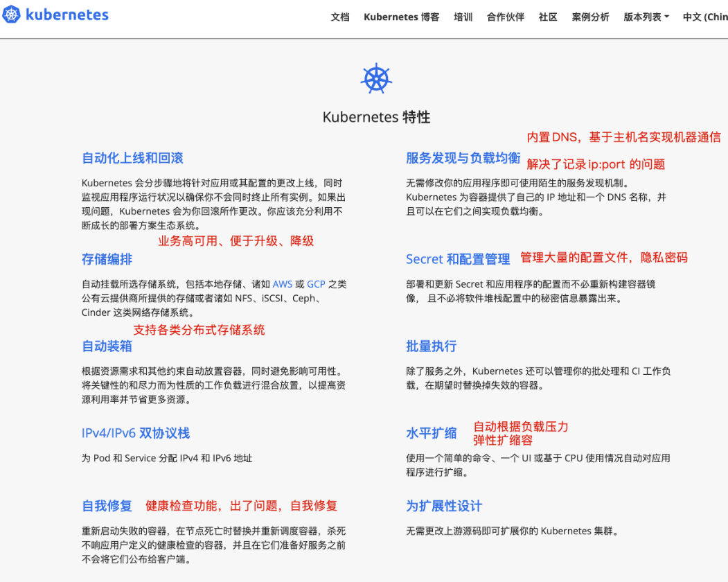
Task: Open the Secret 和配置管理 link
Action: pyautogui.click(x=458, y=259)
